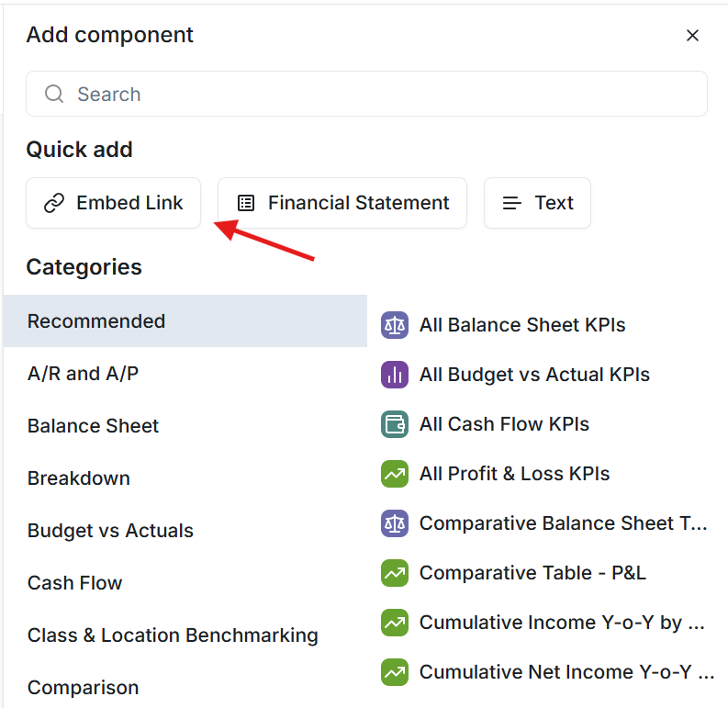Close the Add component panel

tap(692, 35)
